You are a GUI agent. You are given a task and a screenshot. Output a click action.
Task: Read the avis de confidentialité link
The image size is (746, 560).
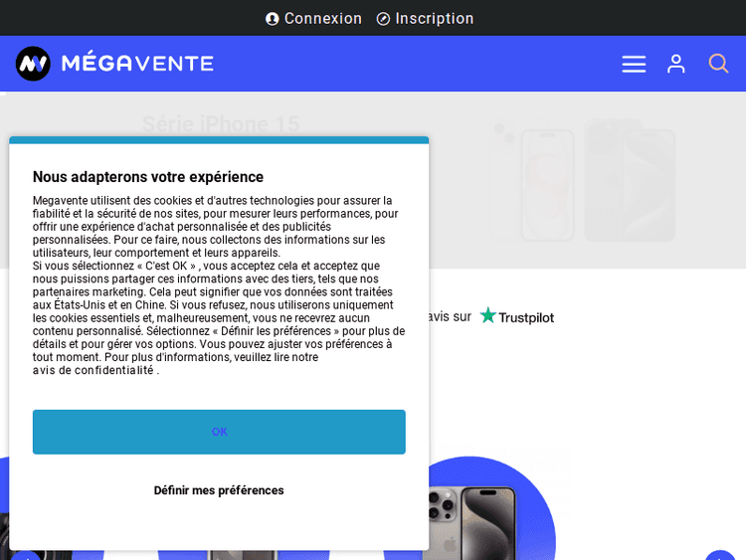(93, 370)
